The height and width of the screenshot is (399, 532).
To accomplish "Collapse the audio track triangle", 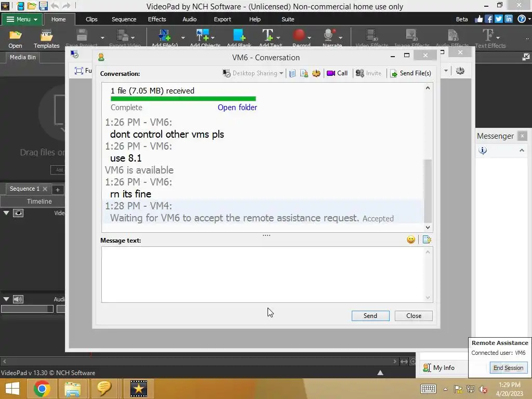I will 6,299.
